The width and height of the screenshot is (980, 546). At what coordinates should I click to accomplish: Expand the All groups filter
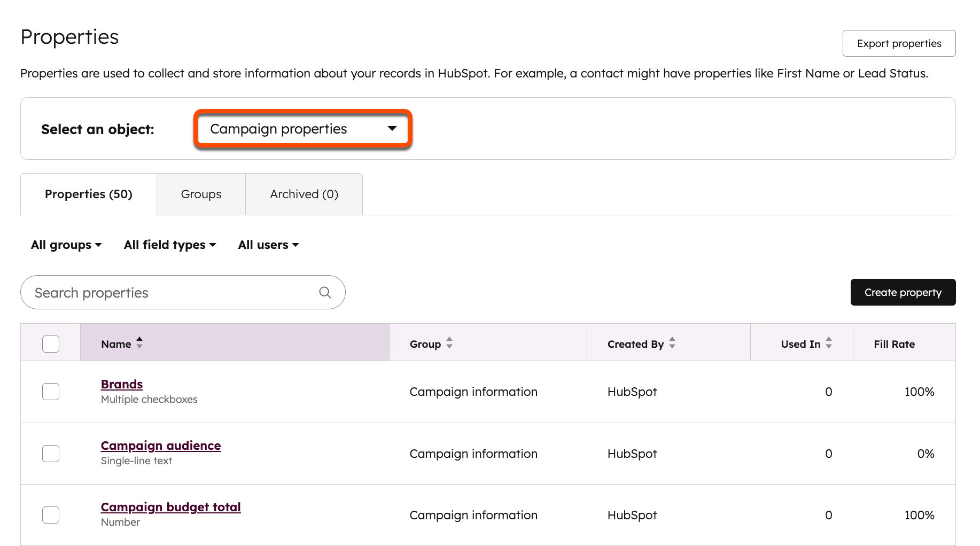point(66,244)
